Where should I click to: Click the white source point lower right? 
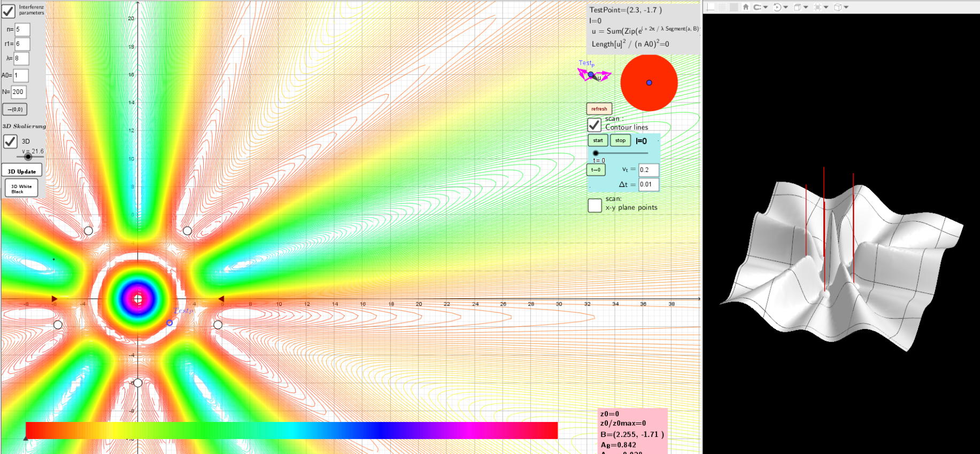218,325
